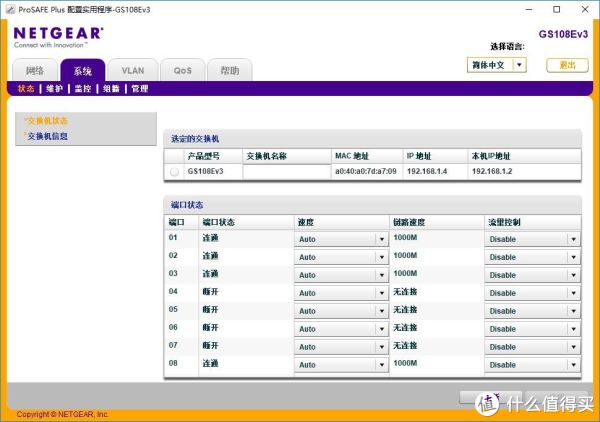
Task: Click the NETGEAR logo
Action: (x=58, y=34)
